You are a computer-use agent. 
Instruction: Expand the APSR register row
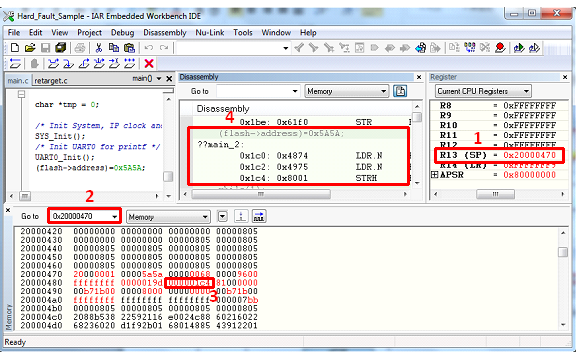(435, 175)
